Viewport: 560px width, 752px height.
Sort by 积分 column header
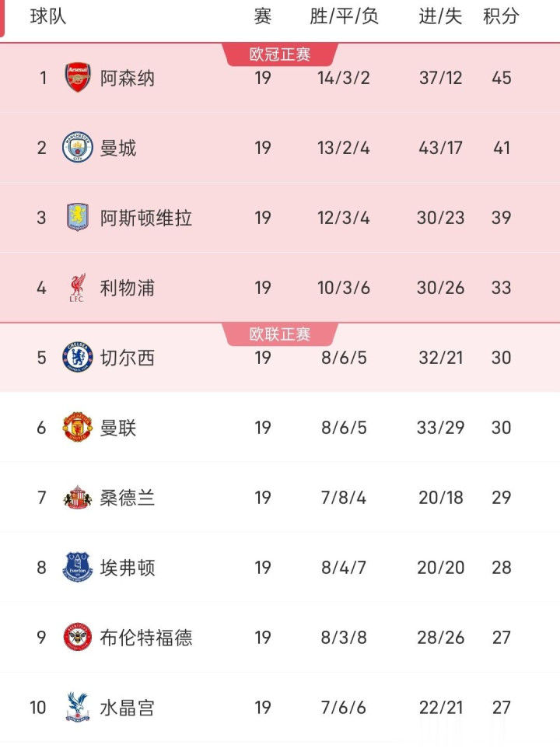pyautogui.click(x=501, y=16)
